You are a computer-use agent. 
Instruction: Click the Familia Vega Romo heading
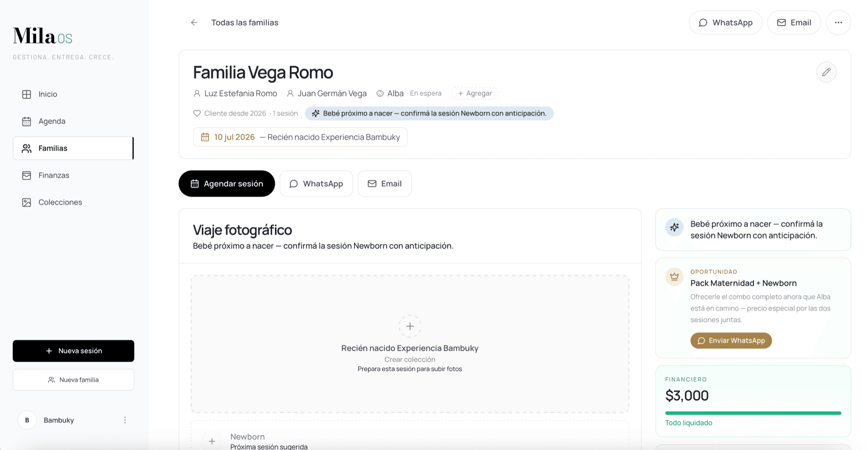click(263, 72)
